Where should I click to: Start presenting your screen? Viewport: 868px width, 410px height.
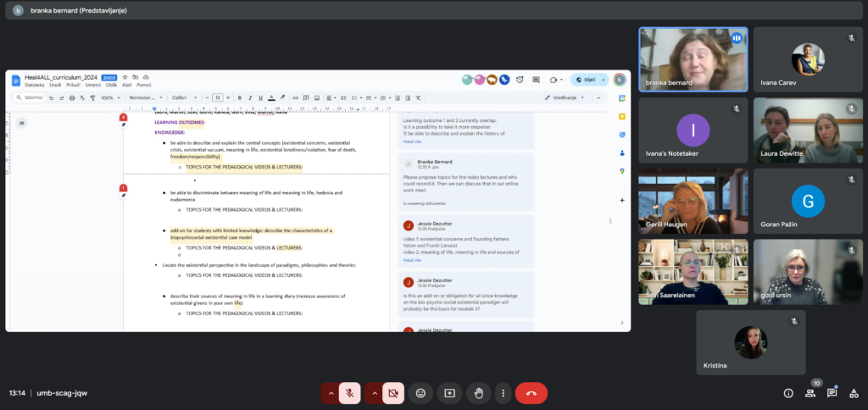[x=449, y=393]
